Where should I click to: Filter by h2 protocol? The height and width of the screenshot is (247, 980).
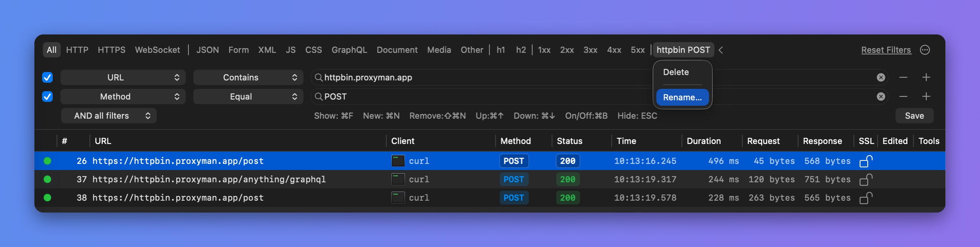[521, 50]
